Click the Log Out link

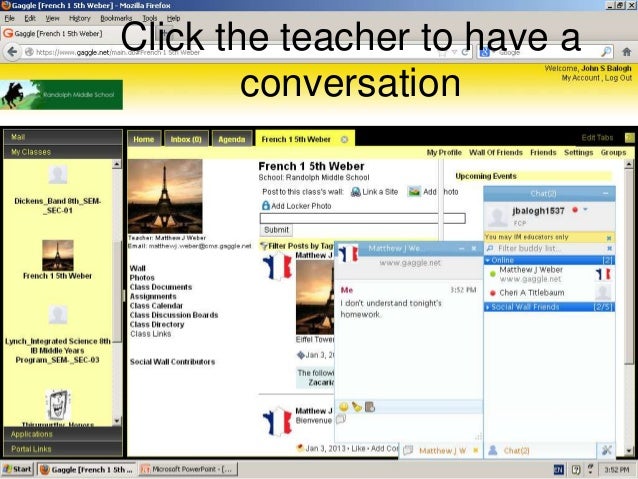(618, 78)
